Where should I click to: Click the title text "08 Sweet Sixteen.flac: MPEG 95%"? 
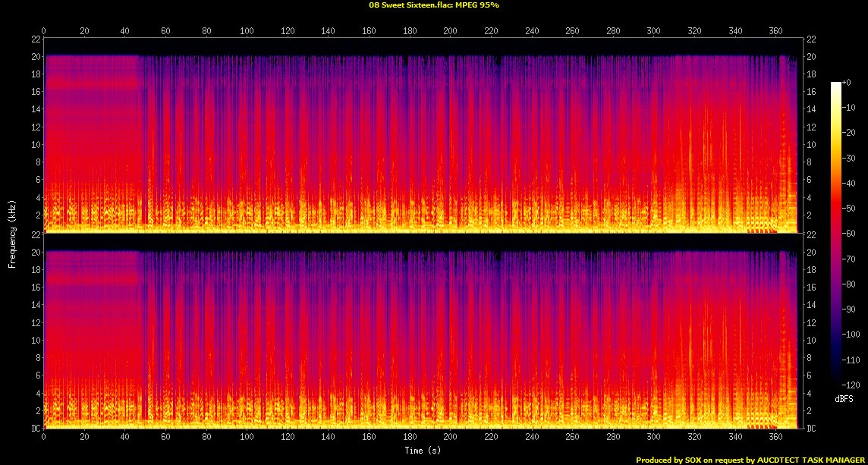(434, 5)
